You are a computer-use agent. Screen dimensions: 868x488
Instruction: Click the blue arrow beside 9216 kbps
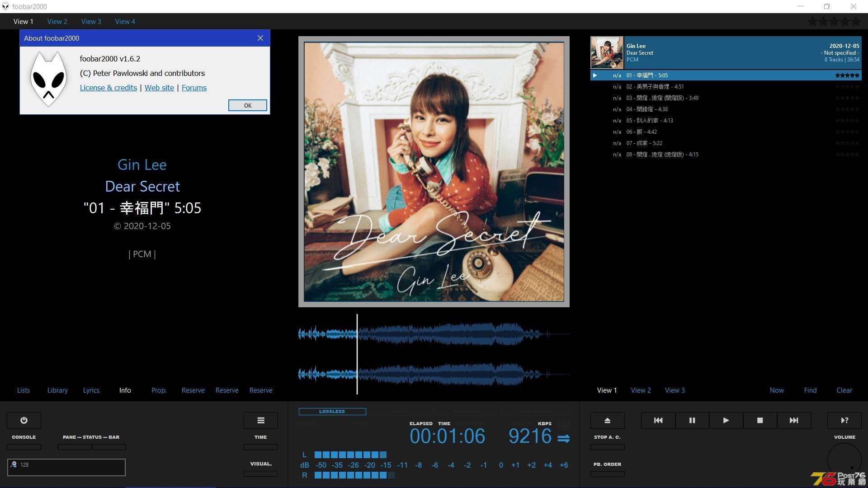click(563, 438)
